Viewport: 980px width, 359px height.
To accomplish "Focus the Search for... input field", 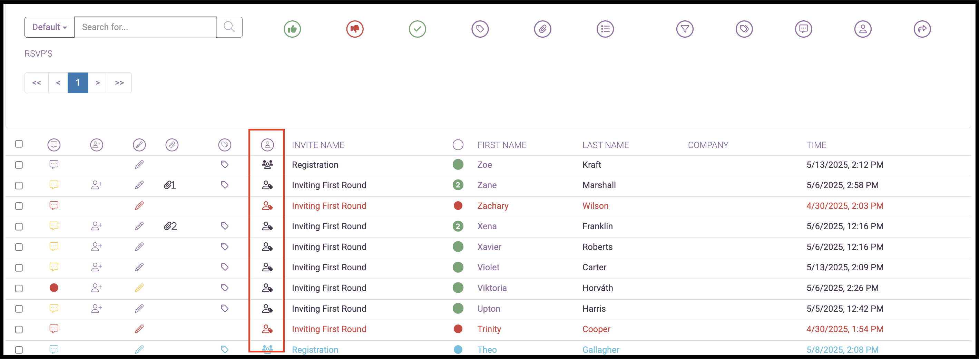I will [x=145, y=27].
